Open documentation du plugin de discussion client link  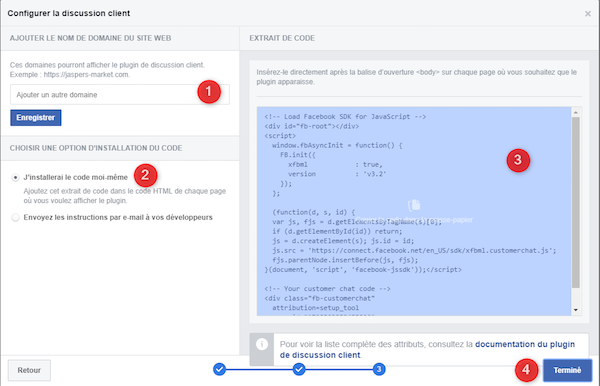click(427, 349)
